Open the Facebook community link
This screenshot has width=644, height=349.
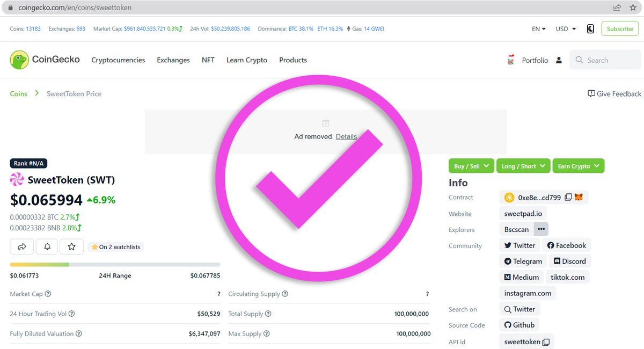[x=566, y=245]
